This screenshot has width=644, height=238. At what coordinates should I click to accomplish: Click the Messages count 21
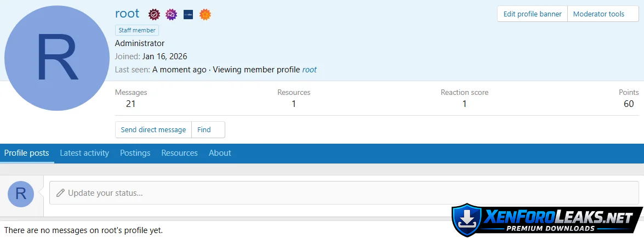pyautogui.click(x=130, y=104)
